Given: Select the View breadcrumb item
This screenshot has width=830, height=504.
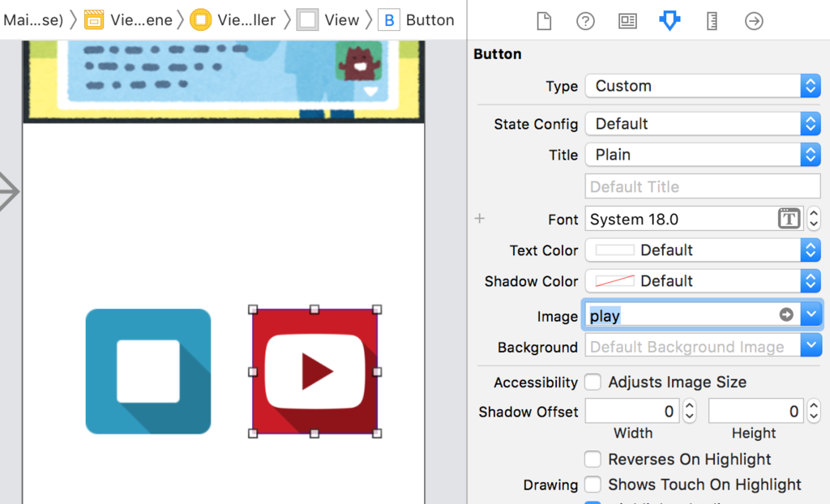Looking at the screenshot, I should pos(327,20).
